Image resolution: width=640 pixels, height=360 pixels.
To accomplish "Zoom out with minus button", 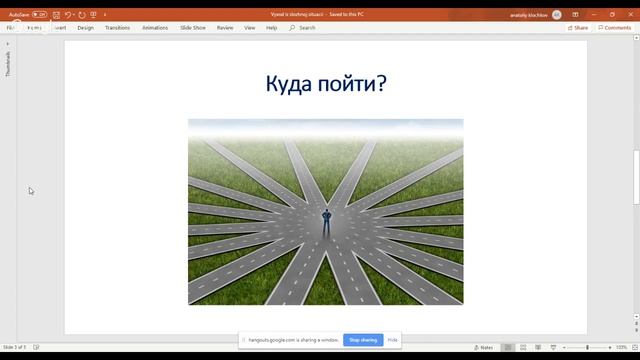I will point(564,347).
